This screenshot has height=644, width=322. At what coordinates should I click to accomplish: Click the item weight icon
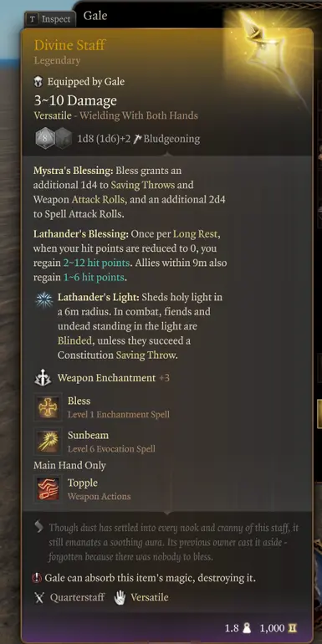pyautogui.click(x=248, y=628)
